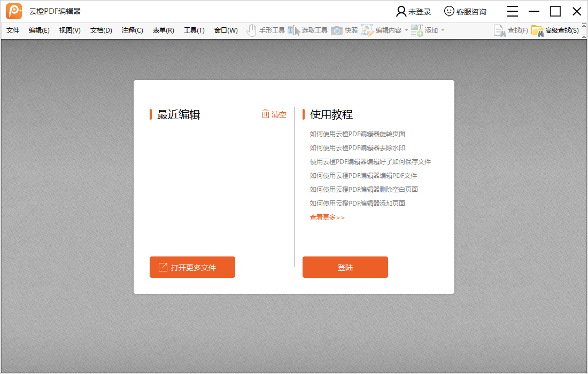
Task: Select the Hand tool (手形工具)
Action: click(266, 30)
